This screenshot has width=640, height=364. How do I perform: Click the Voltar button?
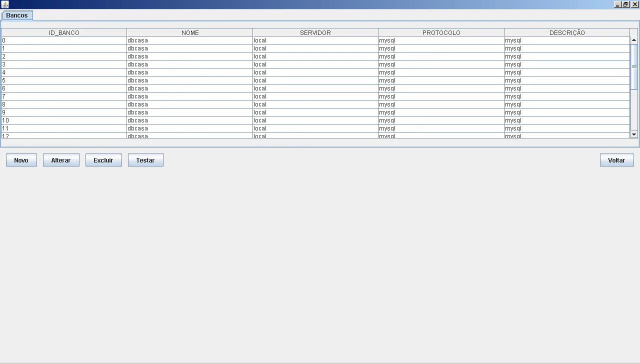(x=617, y=160)
